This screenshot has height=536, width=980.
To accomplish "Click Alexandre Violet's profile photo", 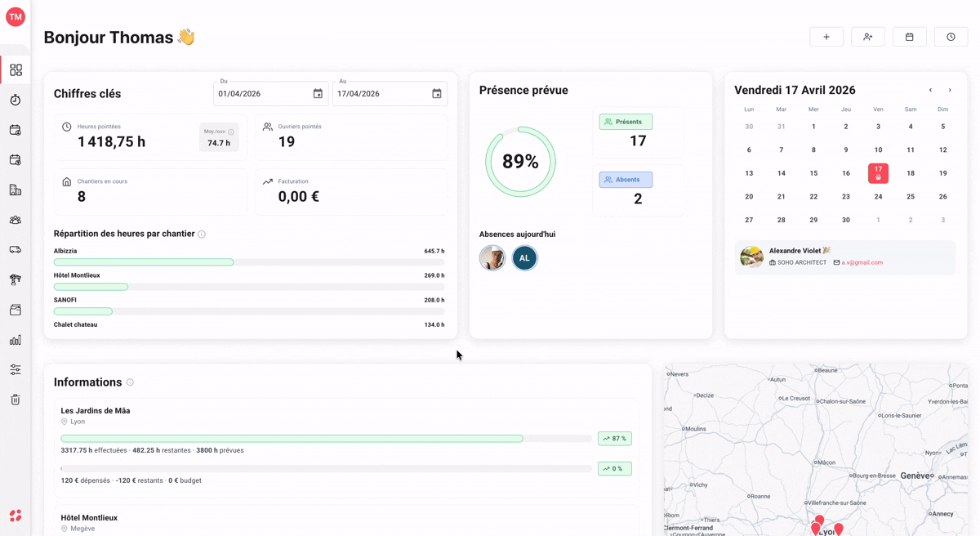I will point(751,257).
